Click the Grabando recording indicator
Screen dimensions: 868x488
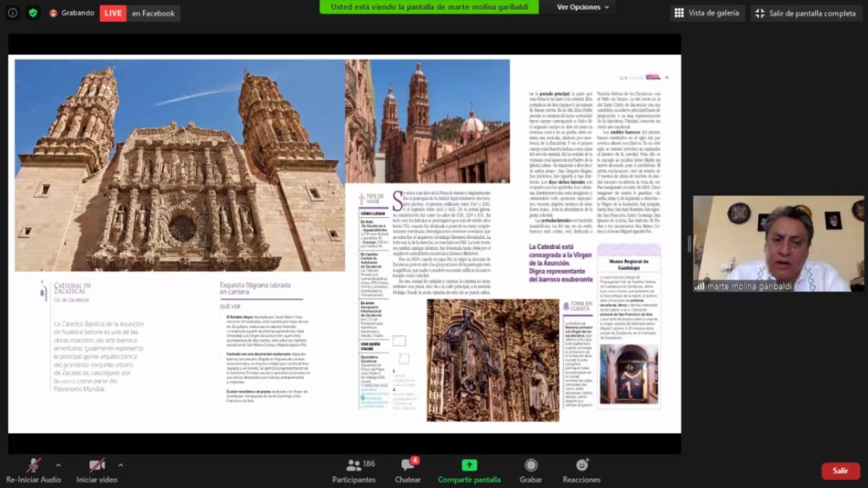coord(72,13)
